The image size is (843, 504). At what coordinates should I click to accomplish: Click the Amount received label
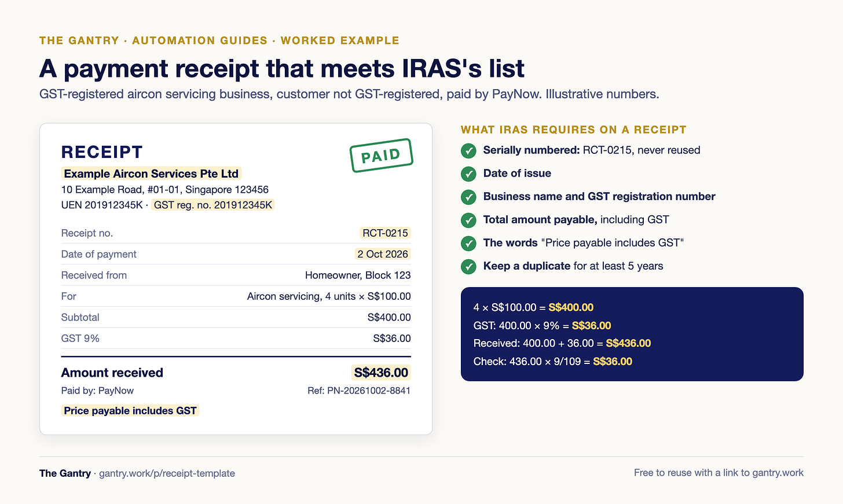point(112,373)
